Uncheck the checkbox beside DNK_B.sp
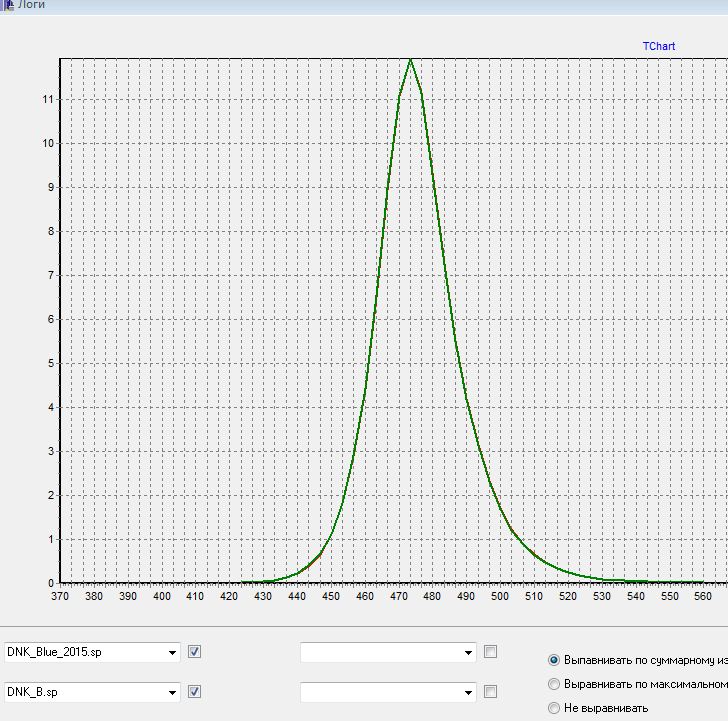Screen dimensions: 728x721 click(x=195, y=692)
